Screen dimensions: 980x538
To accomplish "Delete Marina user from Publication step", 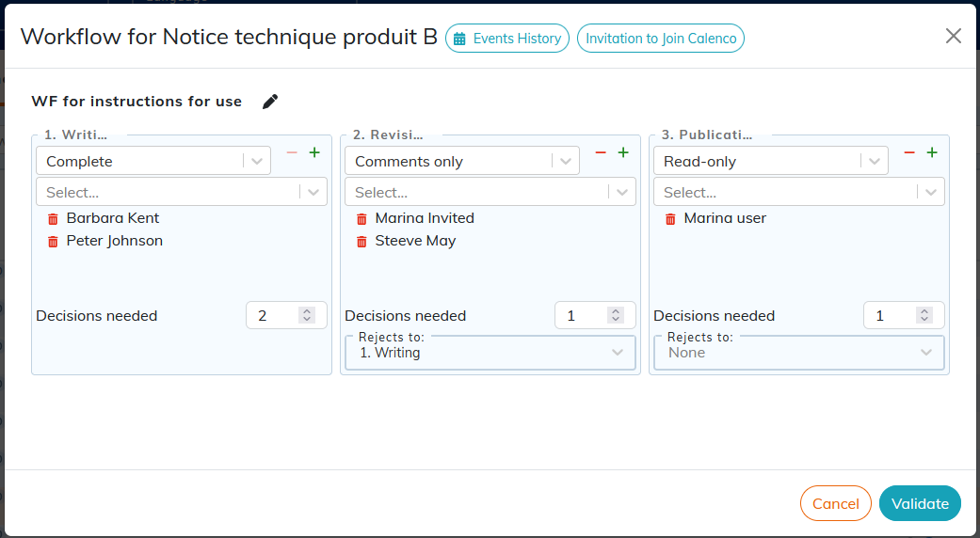I will coord(670,219).
